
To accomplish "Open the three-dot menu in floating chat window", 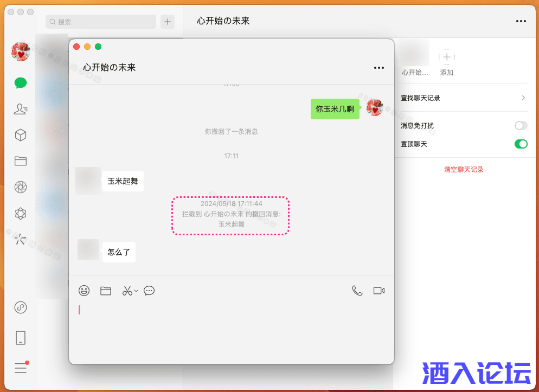I will click(x=379, y=68).
